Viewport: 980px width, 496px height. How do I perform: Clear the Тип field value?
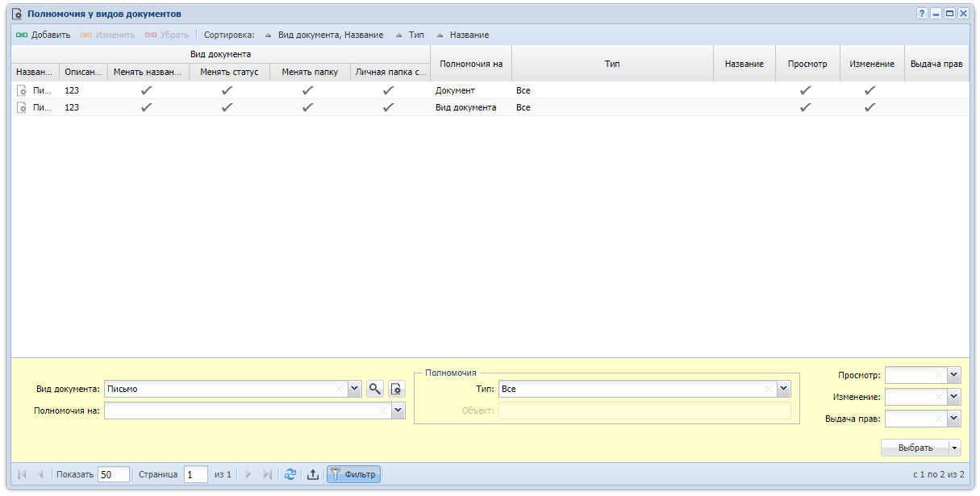tap(768, 389)
